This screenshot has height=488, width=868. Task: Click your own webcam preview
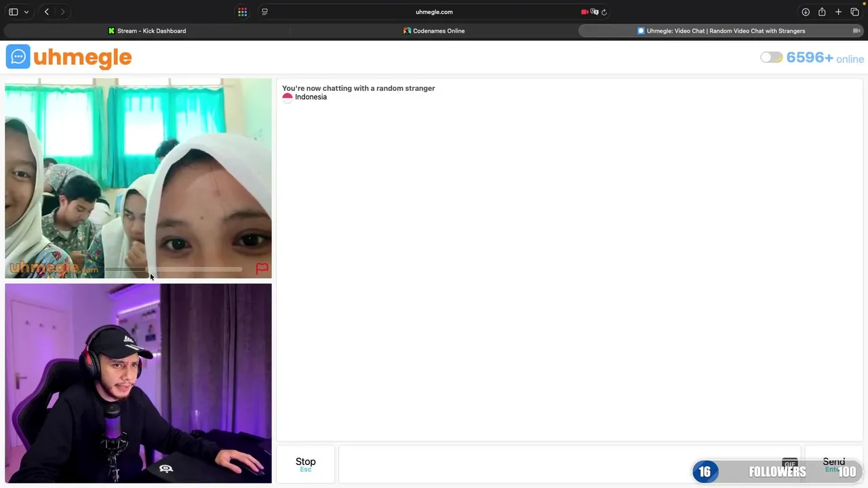tap(138, 383)
